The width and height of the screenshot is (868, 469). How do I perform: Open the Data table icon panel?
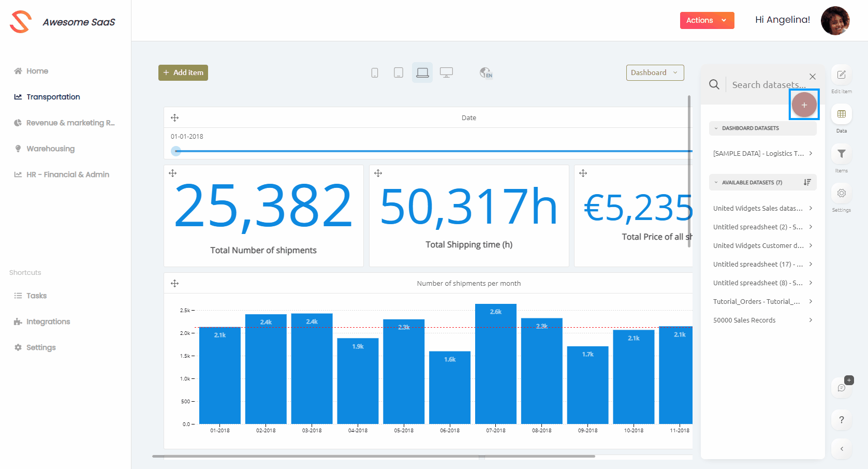click(841, 114)
